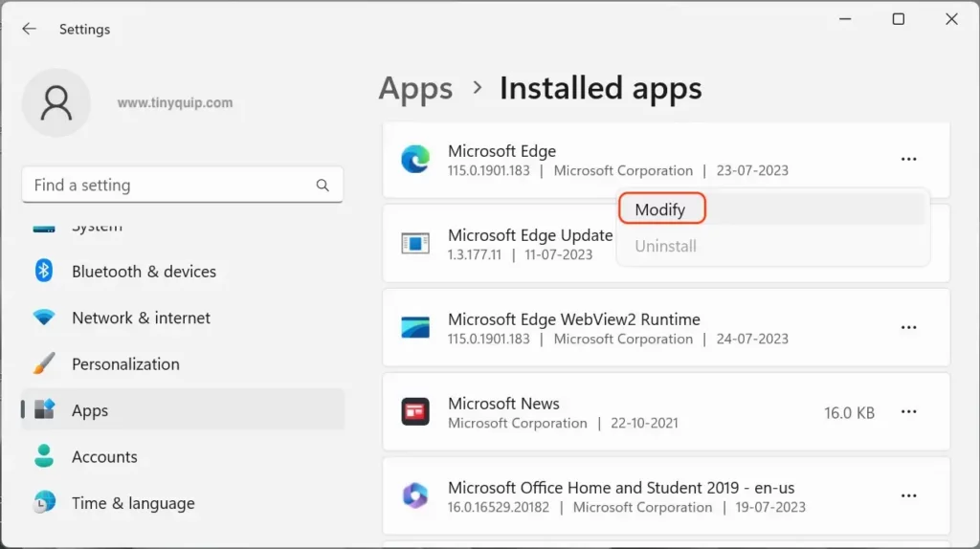Select Apps in the sidebar
This screenshot has height=549, width=980.
(x=183, y=409)
